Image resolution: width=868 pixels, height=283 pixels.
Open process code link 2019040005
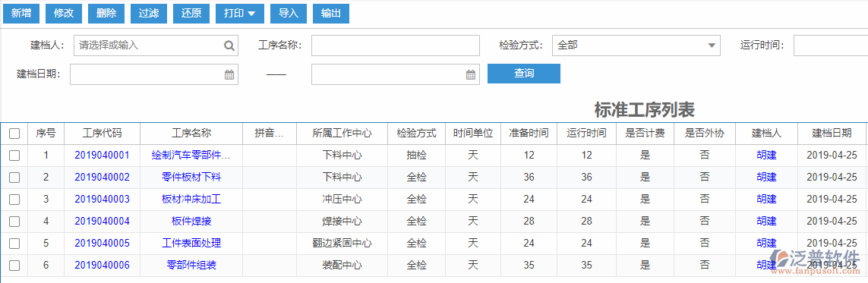click(x=102, y=244)
